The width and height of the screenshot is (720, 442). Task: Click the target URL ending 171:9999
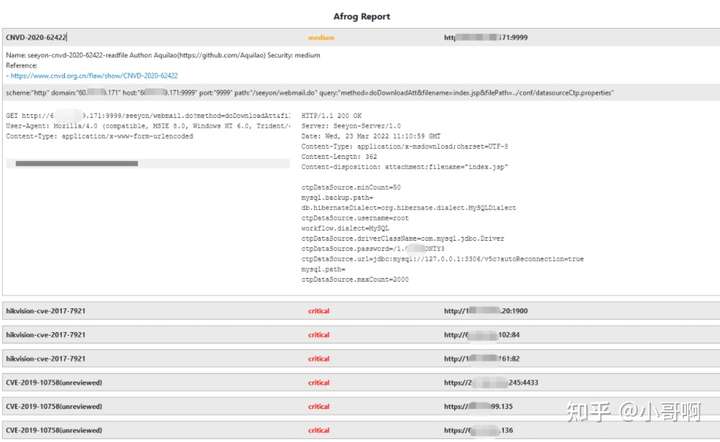pyautogui.click(x=486, y=37)
